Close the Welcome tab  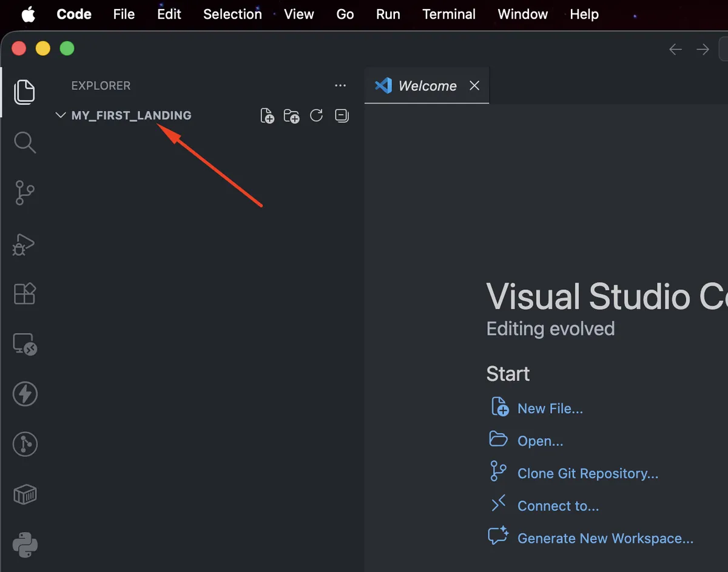pyautogui.click(x=474, y=86)
